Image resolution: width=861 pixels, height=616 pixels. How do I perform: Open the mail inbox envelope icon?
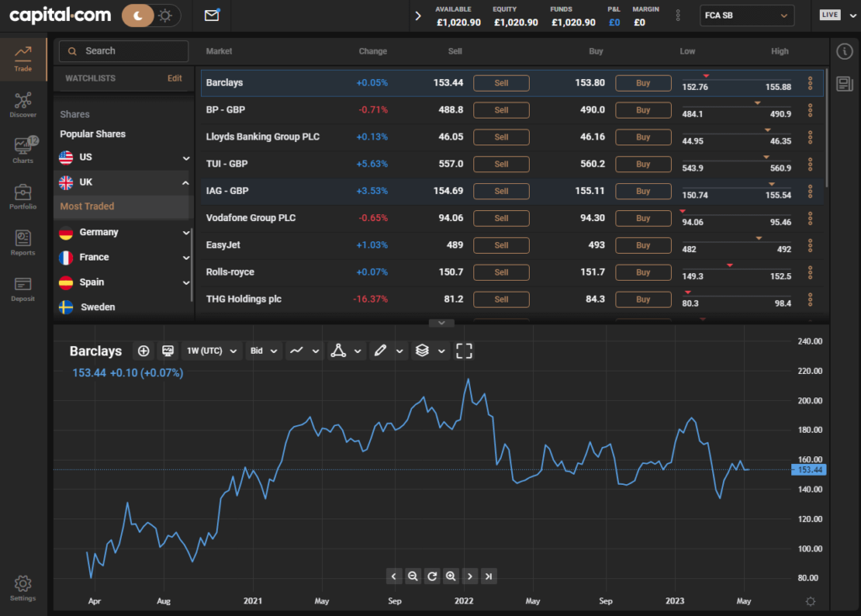[211, 15]
